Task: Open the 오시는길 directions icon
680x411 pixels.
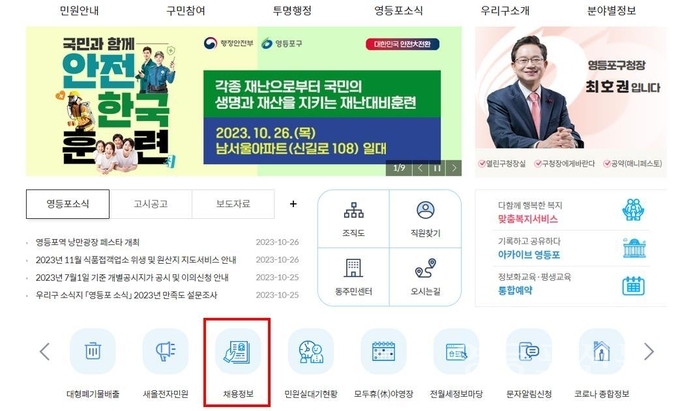Action: 425,277
